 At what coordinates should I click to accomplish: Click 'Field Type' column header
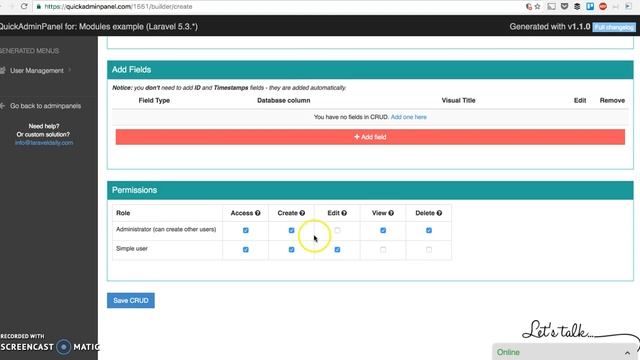point(154,100)
